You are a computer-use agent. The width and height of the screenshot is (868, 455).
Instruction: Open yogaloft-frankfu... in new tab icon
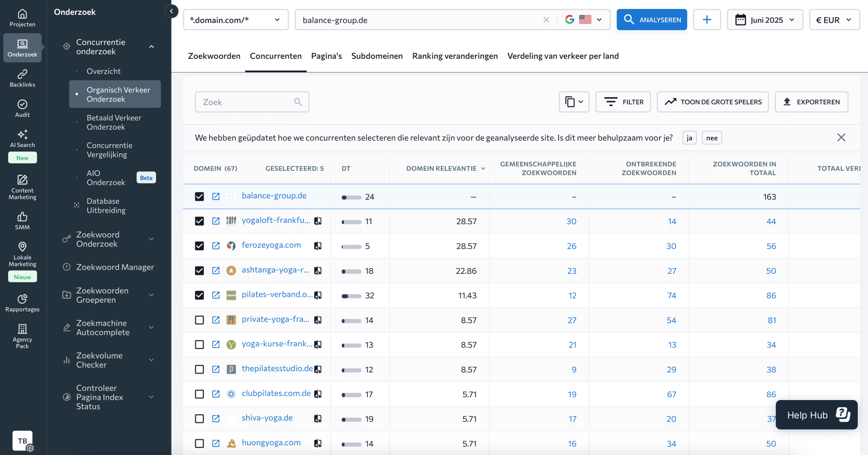click(216, 221)
